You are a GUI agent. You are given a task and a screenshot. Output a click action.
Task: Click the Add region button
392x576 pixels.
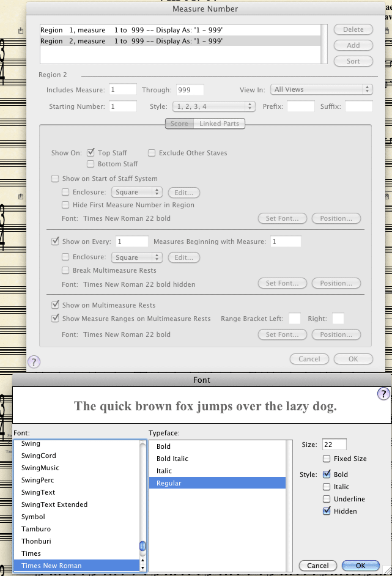[x=353, y=45]
